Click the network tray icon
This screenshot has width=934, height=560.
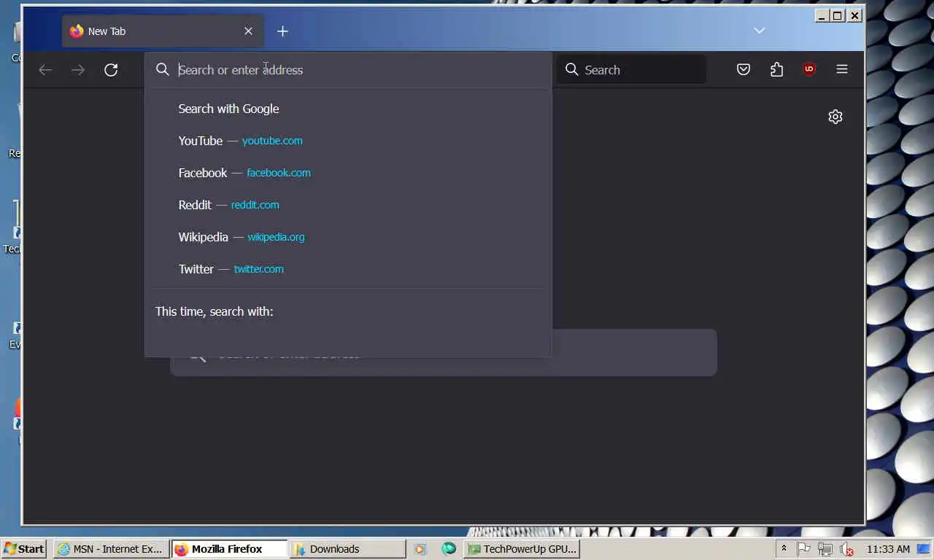[825, 549]
